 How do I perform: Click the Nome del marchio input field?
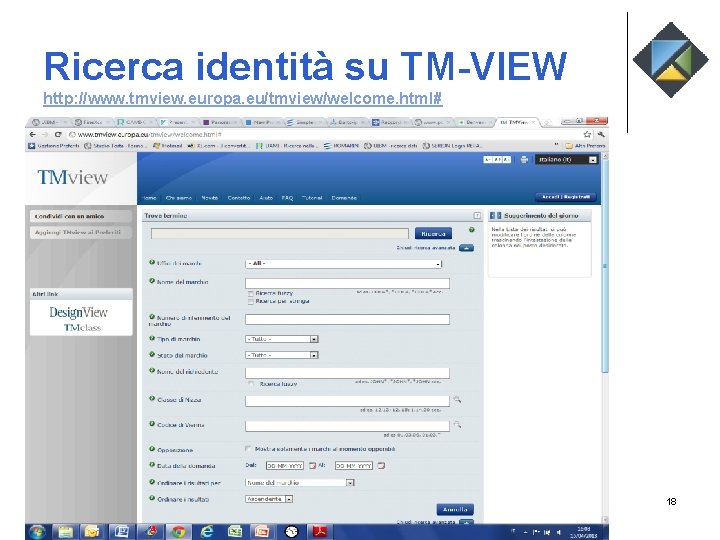tap(347, 283)
